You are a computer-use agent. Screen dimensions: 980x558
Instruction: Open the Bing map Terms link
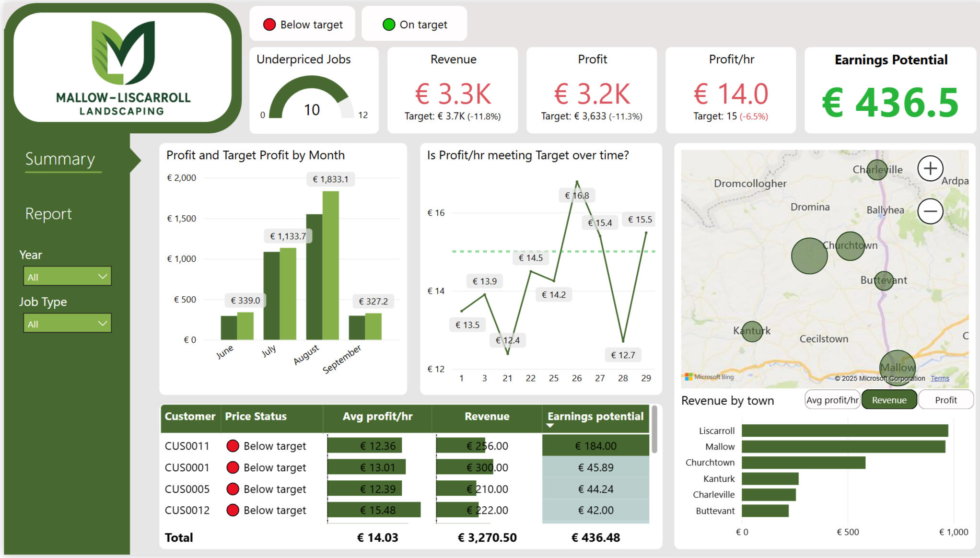click(939, 378)
